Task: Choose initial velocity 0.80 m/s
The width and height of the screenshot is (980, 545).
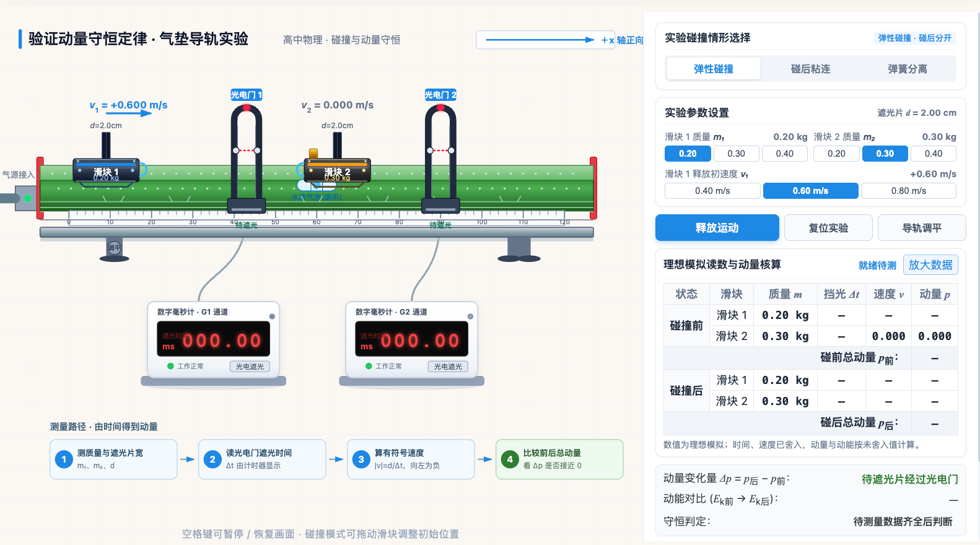Action: point(909,191)
